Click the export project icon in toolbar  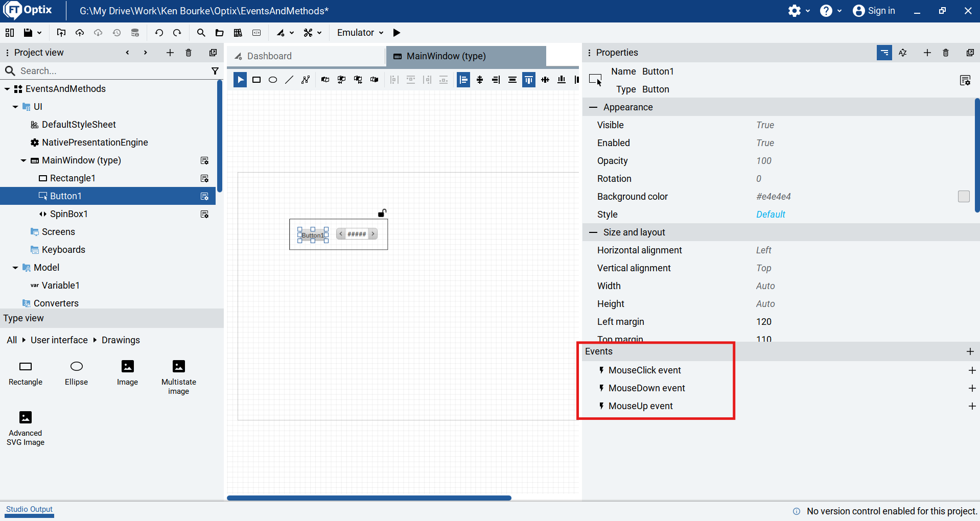(61, 33)
